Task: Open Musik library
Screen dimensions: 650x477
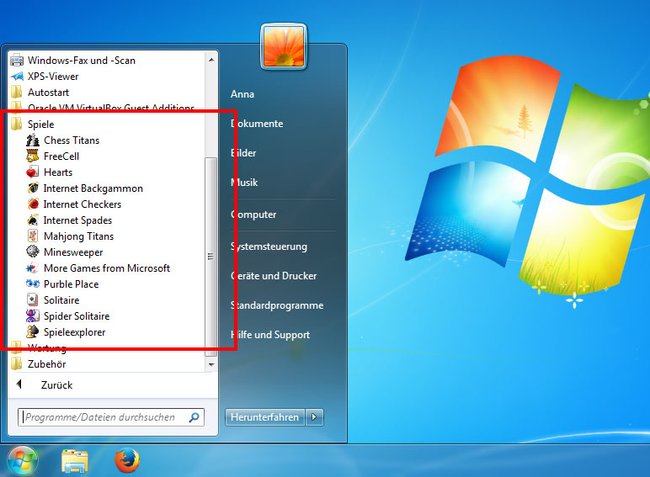Action: click(x=244, y=182)
